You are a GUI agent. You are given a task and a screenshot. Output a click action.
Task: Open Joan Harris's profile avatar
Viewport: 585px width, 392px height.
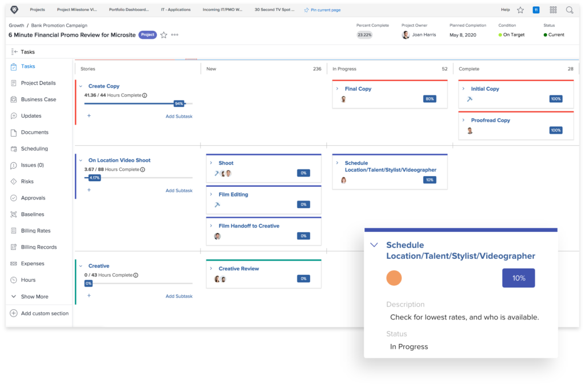(x=405, y=35)
